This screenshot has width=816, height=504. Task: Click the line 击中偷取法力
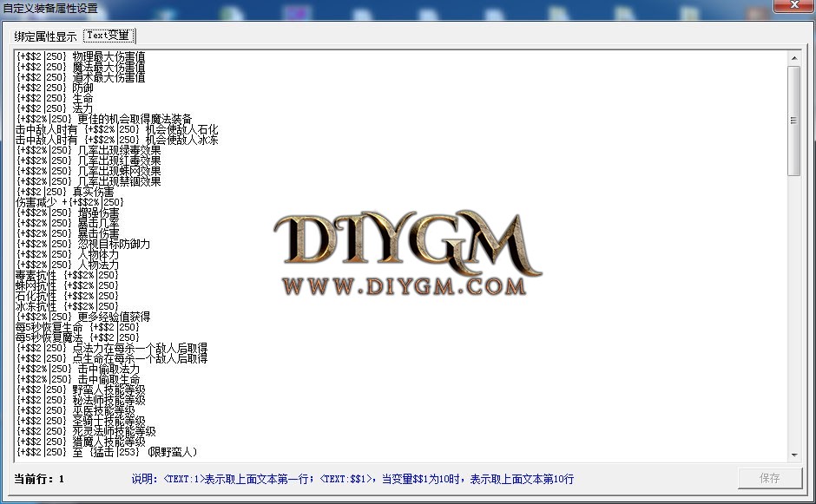point(78,369)
